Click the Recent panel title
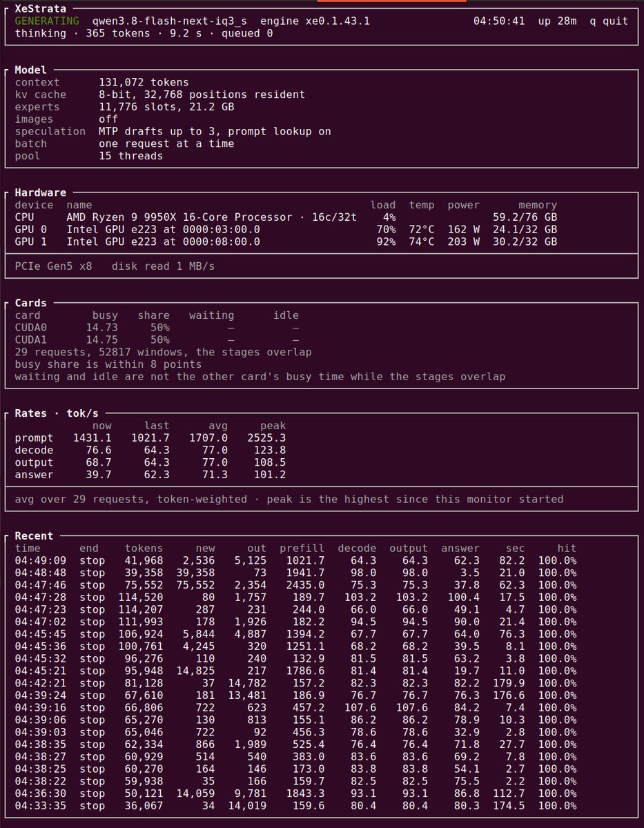Screen dimensions: 644x828 coord(34,536)
